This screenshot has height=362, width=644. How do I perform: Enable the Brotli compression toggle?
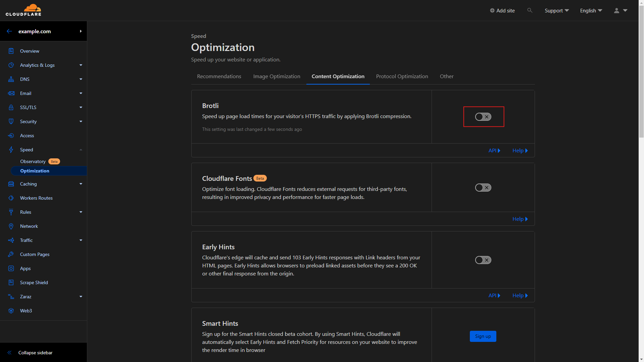(483, 116)
